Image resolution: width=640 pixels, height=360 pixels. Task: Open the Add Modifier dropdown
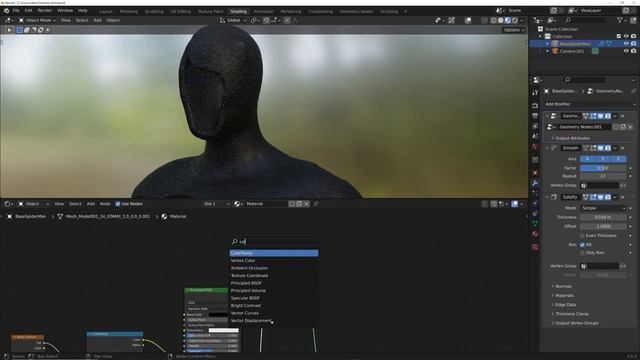tap(590, 104)
